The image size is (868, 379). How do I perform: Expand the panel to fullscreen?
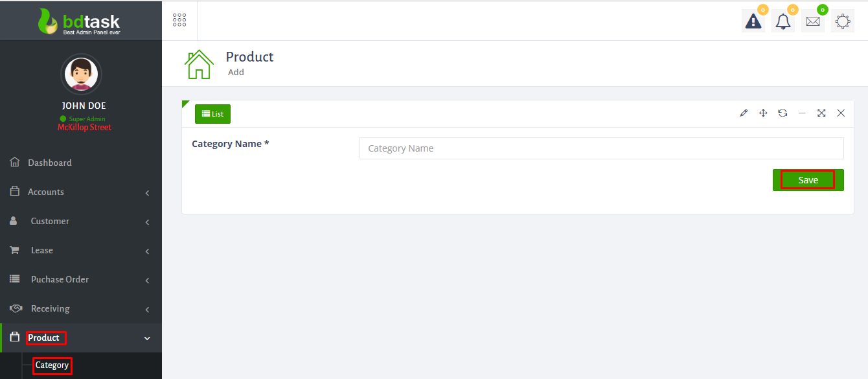[821, 113]
